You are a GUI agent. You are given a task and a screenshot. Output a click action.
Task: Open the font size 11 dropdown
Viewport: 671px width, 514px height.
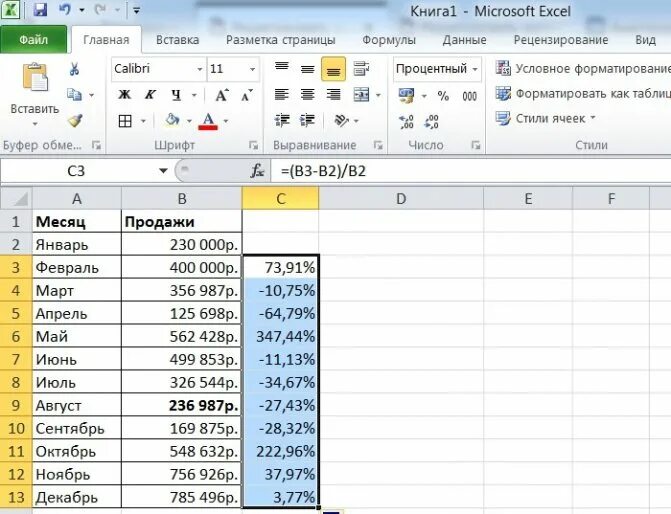252,69
